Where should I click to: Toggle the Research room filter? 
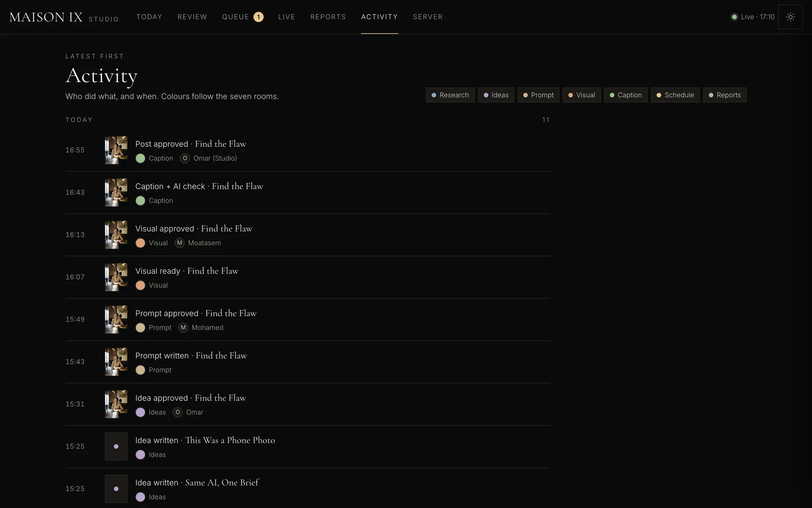pyautogui.click(x=450, y=95)
